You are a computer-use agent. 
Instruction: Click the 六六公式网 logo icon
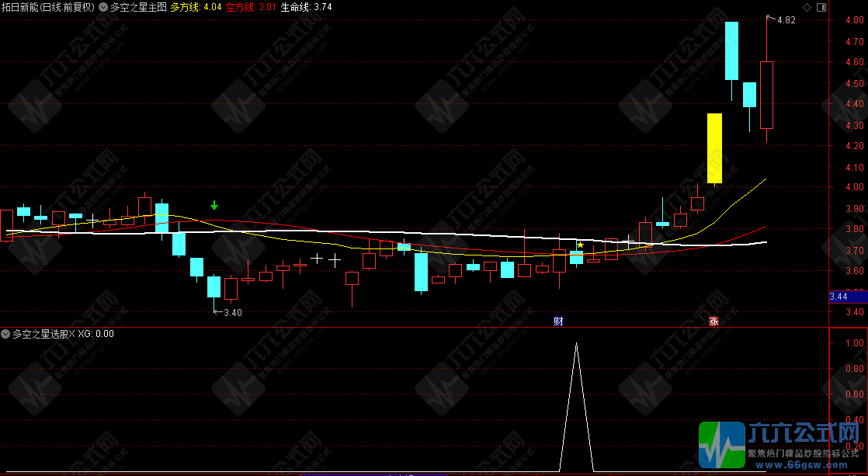pyautogui.click(x=722, y=446)
